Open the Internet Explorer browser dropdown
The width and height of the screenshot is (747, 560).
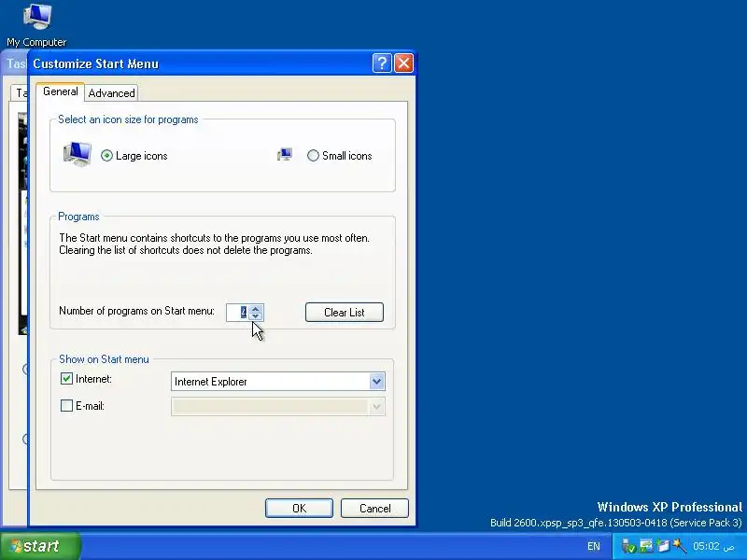click(x=376, y=382)
